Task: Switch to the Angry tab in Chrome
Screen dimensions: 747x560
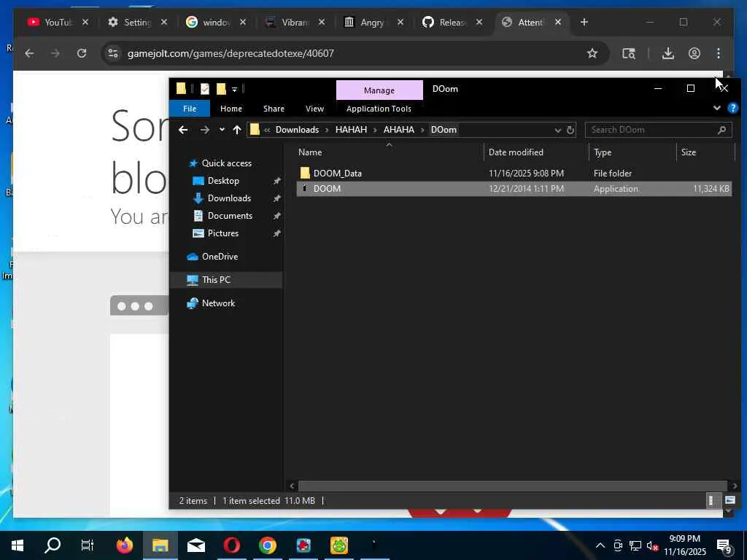Action: (373, 23)
